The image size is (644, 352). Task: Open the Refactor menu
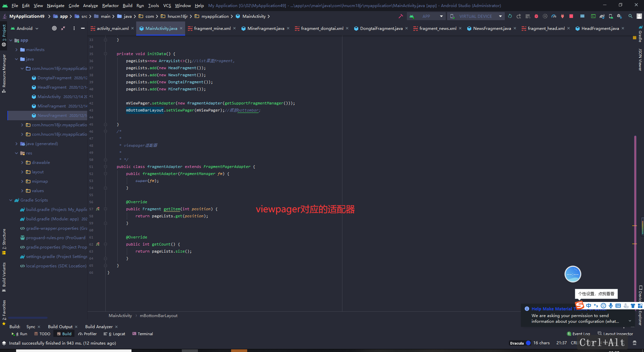[110, 5]
